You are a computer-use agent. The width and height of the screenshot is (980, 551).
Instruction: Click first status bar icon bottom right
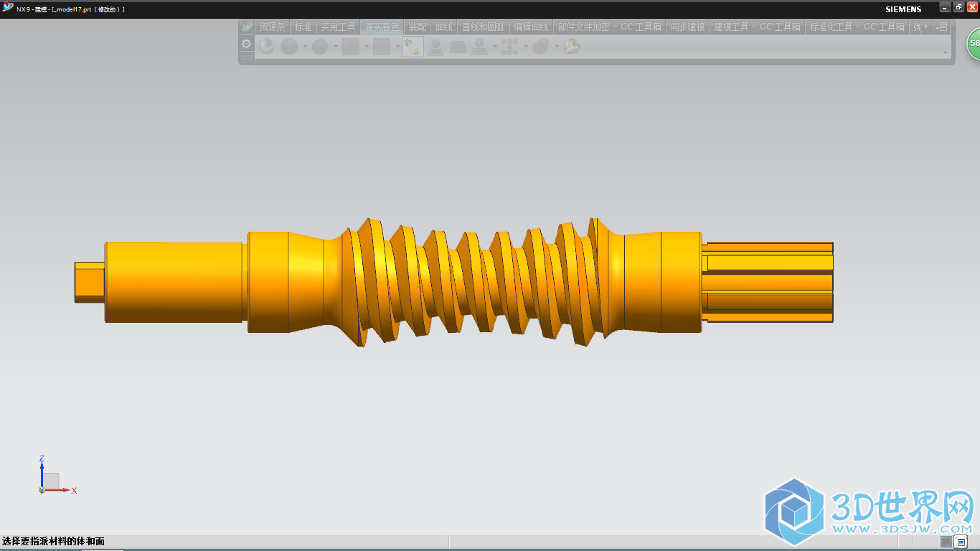(x=947, y=542)
